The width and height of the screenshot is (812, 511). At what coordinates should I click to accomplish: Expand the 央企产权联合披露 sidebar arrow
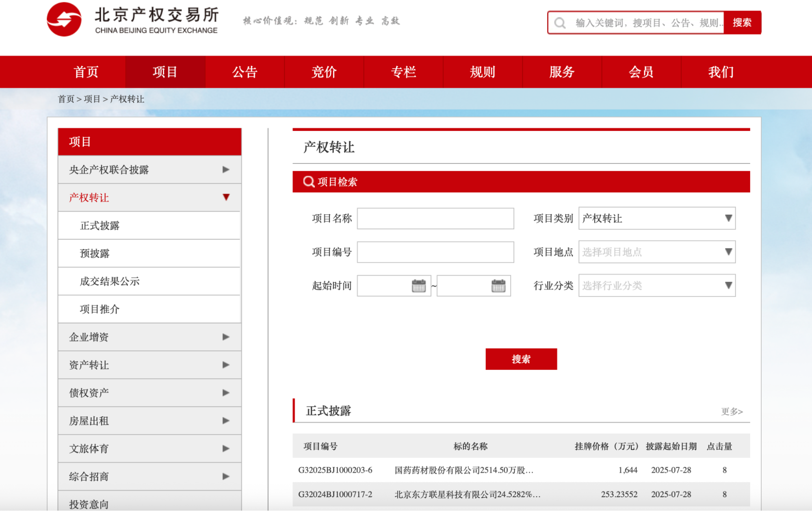tap(226, 170)
